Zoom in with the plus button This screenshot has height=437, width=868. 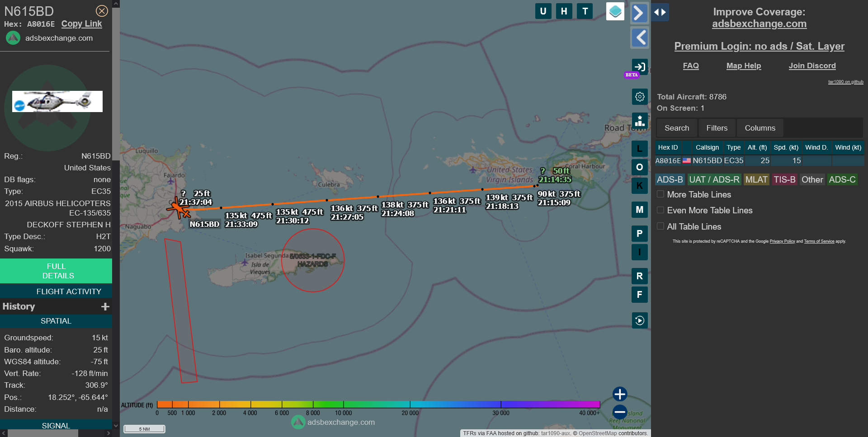coord(619,394)
